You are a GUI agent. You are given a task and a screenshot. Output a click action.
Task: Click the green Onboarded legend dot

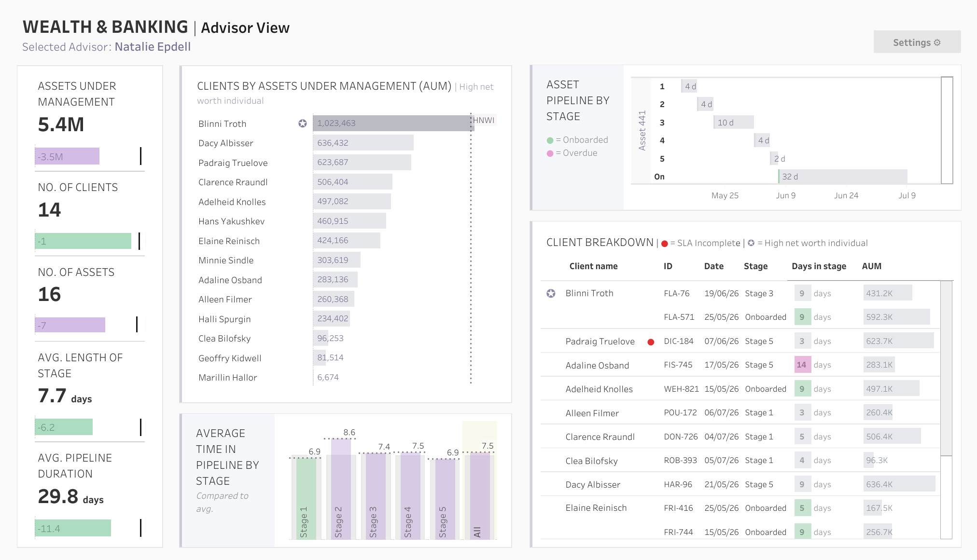pos(550,140)
